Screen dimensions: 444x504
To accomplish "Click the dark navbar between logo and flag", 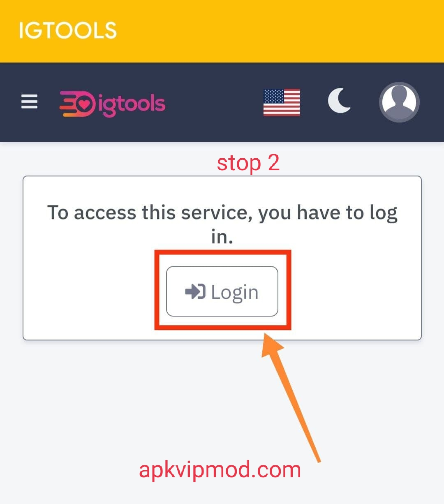I will click(x=214, y=102).
